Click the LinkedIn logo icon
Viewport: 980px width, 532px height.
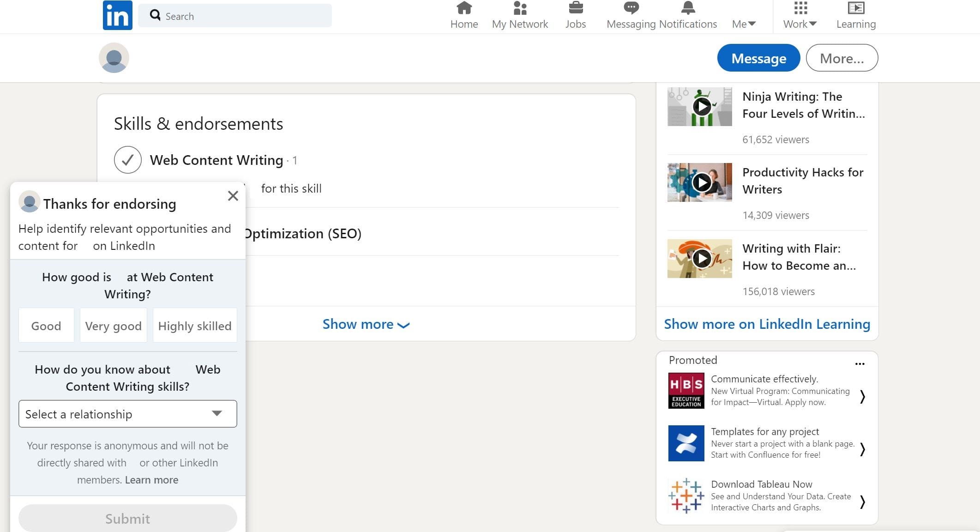tap(117, 15)
